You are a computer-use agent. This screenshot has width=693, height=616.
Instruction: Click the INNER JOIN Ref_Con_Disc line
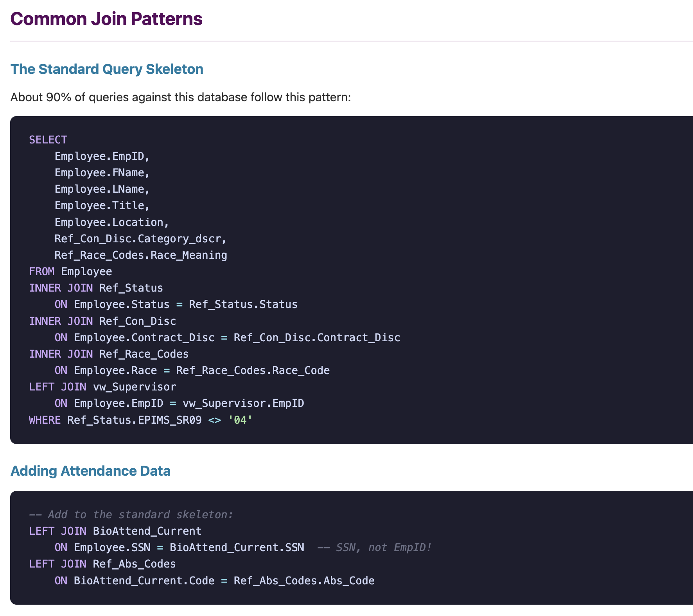102,321
